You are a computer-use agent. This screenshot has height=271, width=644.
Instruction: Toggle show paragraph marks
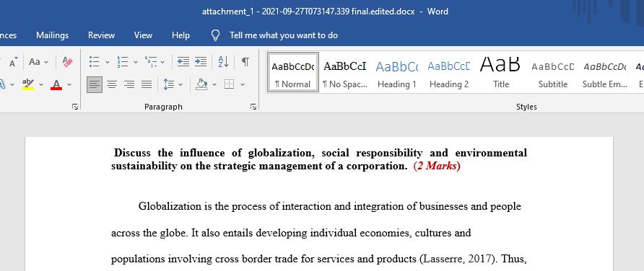pyautogui.click(x=245, y=62)
